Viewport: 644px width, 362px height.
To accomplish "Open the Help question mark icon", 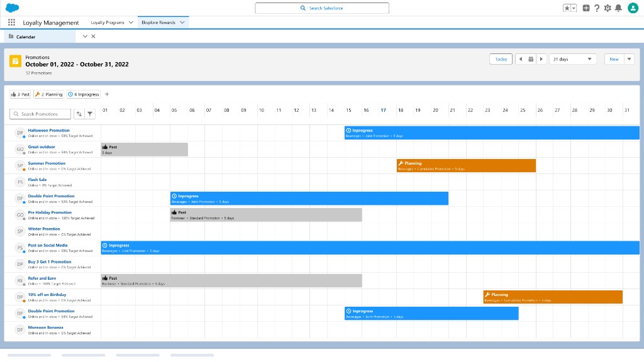I will pyautogui.click(x=597, y=8).
